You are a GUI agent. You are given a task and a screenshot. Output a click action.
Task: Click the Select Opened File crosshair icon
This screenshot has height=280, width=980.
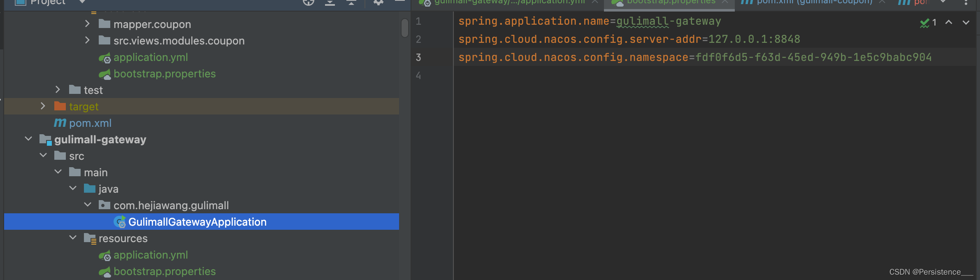[309, 2]
